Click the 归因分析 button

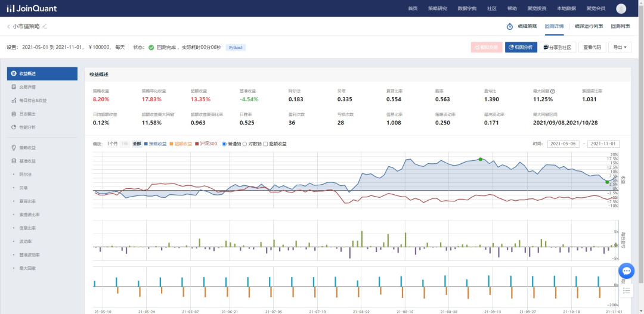tap(521, 48)
